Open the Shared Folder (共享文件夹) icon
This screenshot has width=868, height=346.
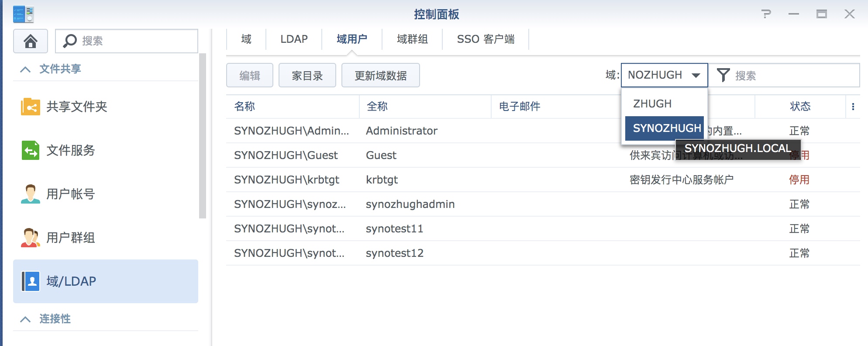(31, 107)
